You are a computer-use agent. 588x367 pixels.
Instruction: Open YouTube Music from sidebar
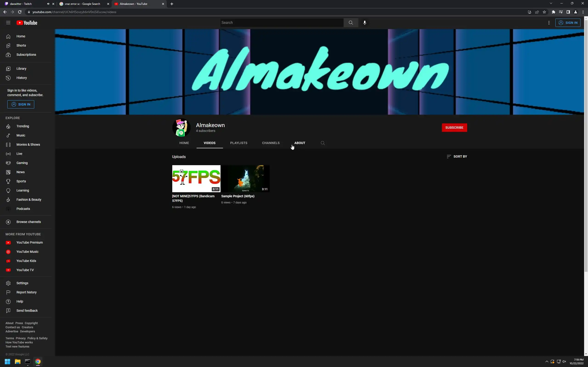tap(27, 252)
